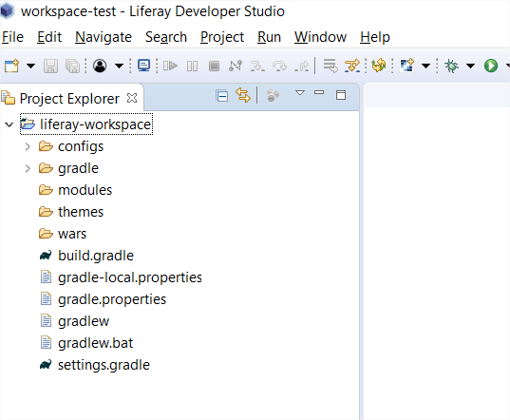Image resolution: width=510 pixels, height=420 pixels.
Task: Click the Save All toolbar icon
Action: click(72, 67)
